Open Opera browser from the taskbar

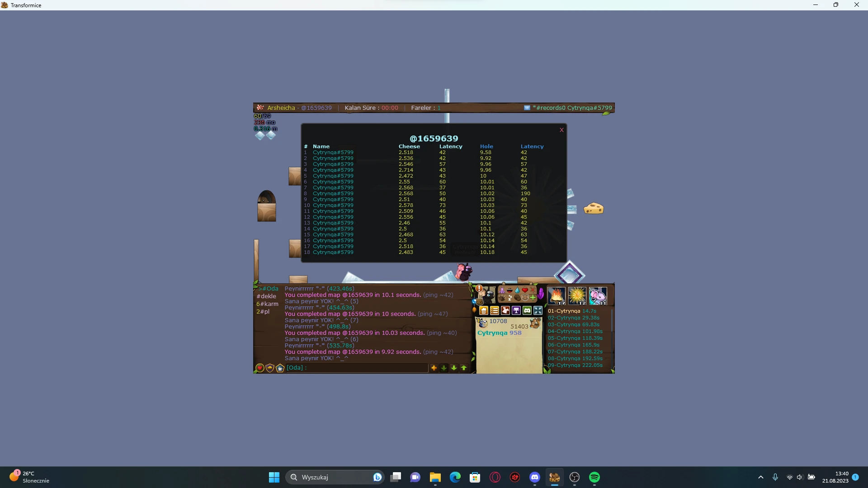(495, 477)
